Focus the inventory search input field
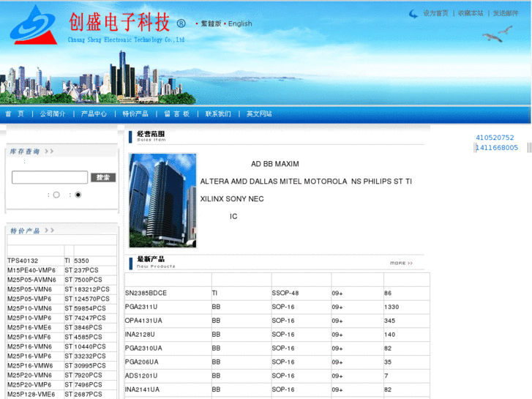 pyautogui.click(x=50, y=177)
